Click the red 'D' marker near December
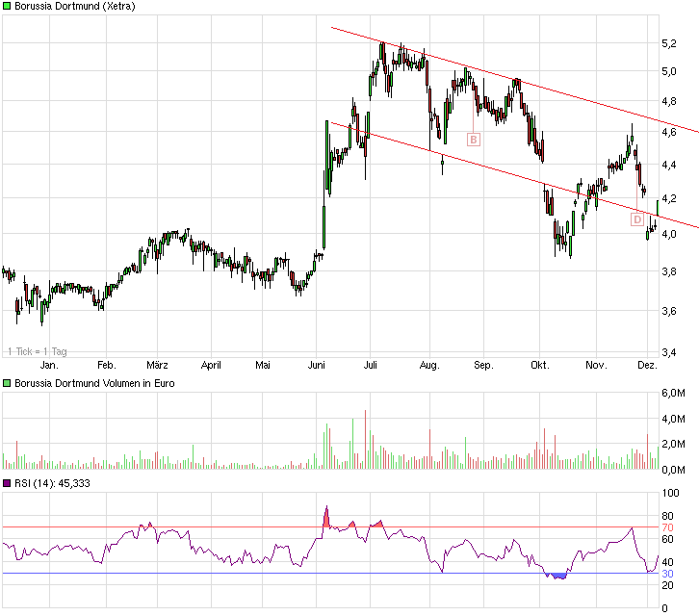The height and width of the screenshot is (616, 699). [x=637, y=219]
